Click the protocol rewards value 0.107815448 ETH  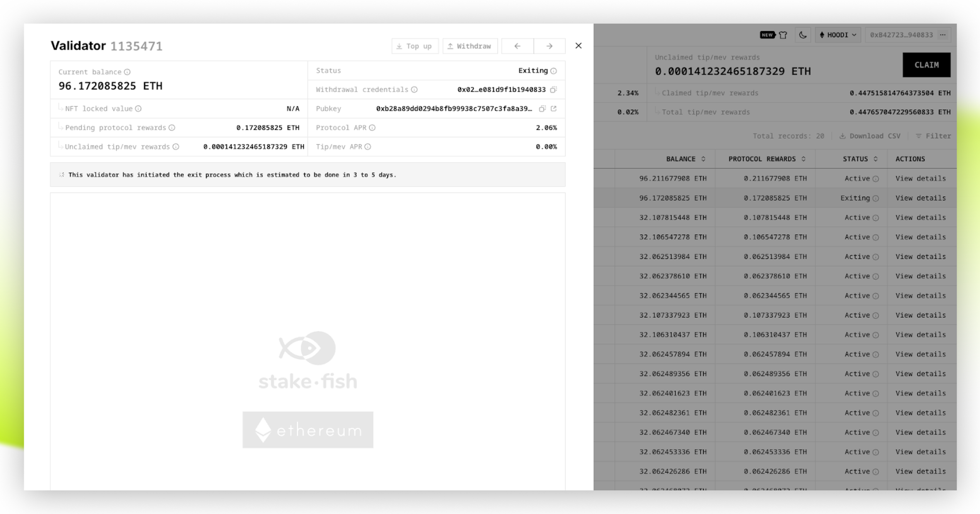click(775, 218)
